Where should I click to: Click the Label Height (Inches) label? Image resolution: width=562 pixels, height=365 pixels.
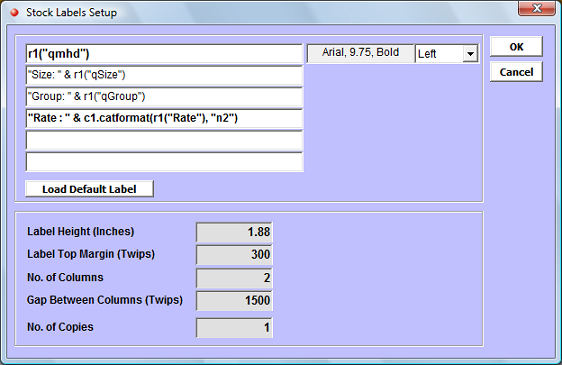[x=81, y=232]
